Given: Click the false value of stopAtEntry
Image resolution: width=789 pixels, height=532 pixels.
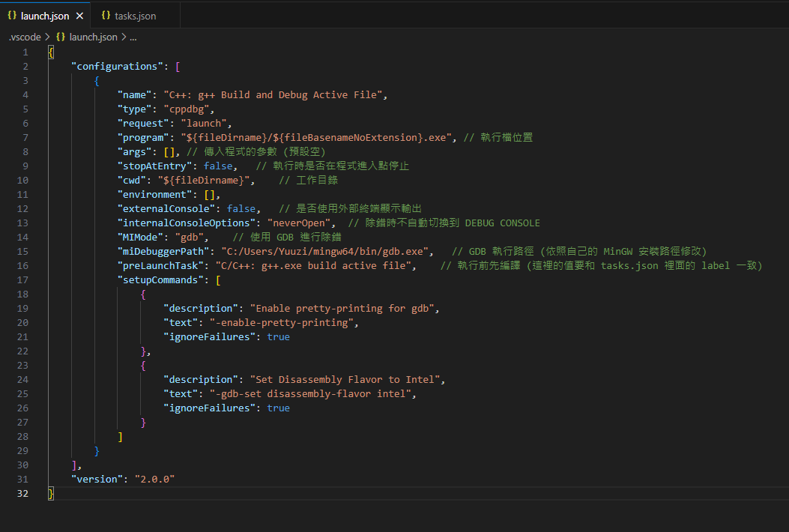Looking at the screenshot, I should pos(218,166).
